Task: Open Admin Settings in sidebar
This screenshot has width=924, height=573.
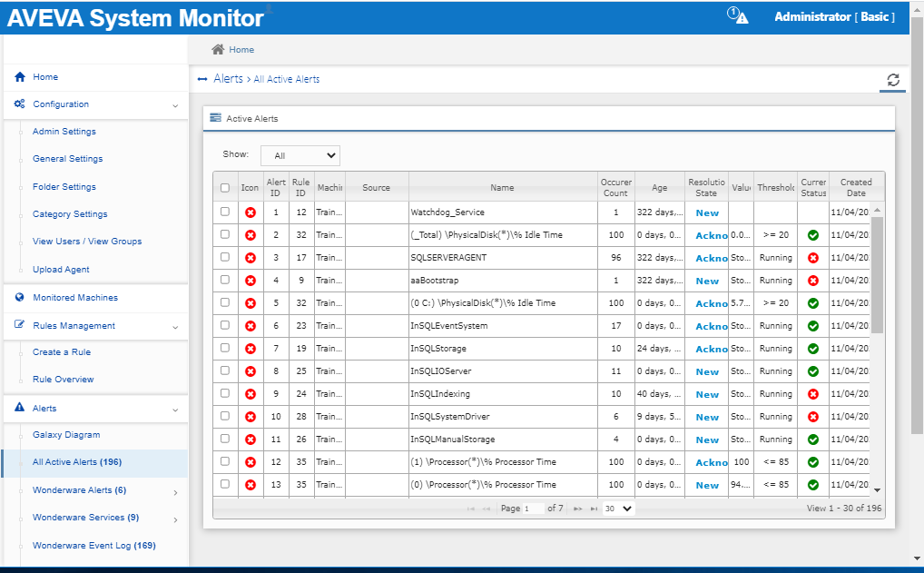Action: click(x=64, y=132)
